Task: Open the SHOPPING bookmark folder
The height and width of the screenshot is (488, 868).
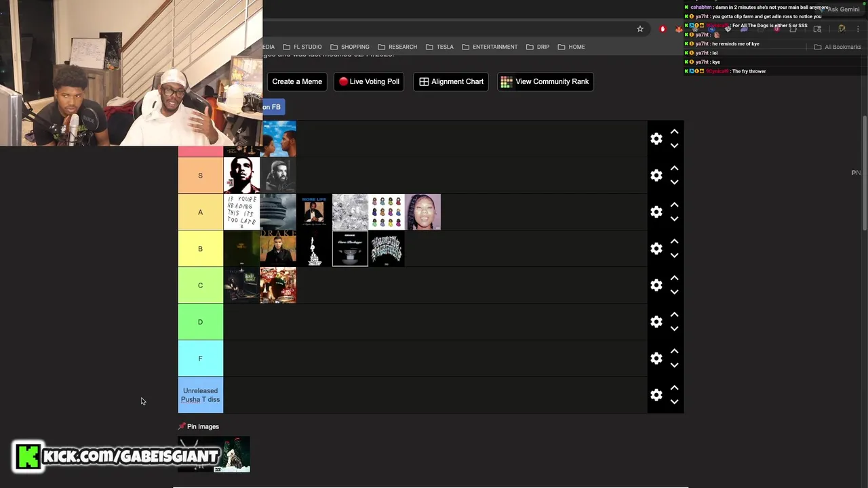Action: 350,47
